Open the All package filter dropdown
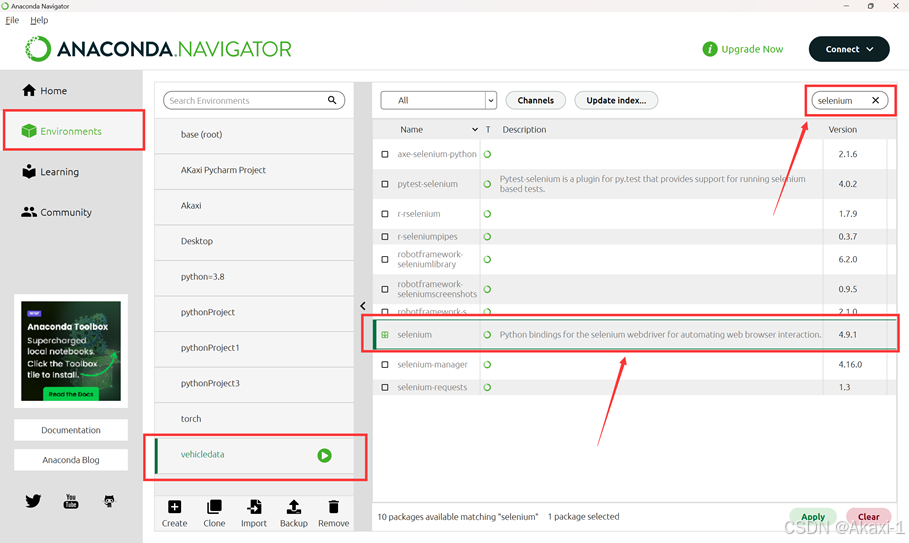The image size is (909, 543). pos(439,100)
